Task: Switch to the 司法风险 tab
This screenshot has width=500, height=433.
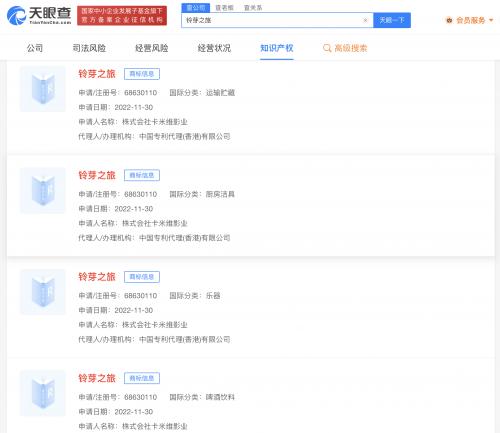Action: 89,48
